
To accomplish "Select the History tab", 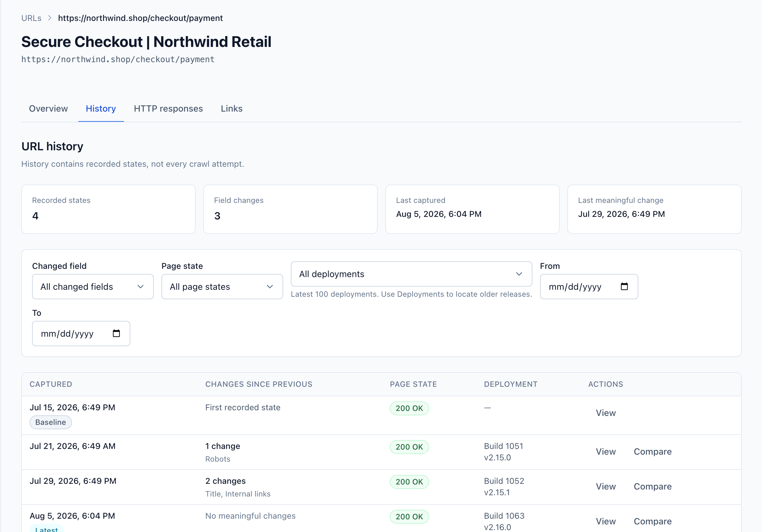I will [x=101, y=108].
